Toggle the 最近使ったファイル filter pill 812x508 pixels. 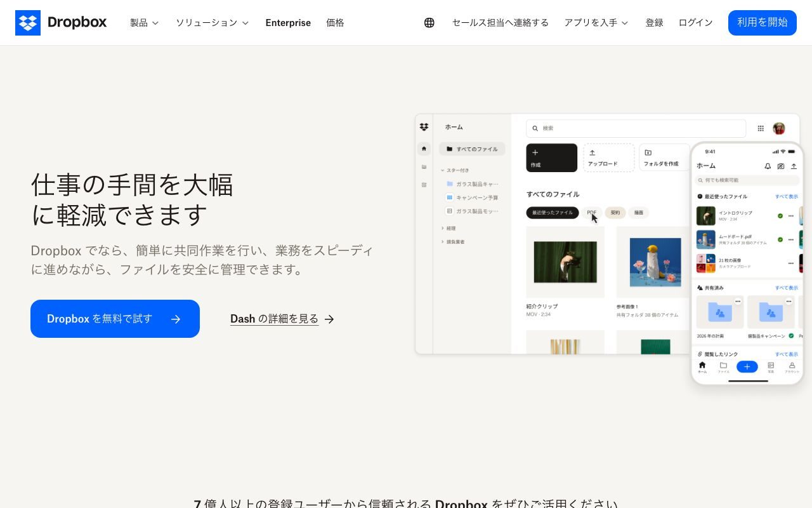(551, 213)
